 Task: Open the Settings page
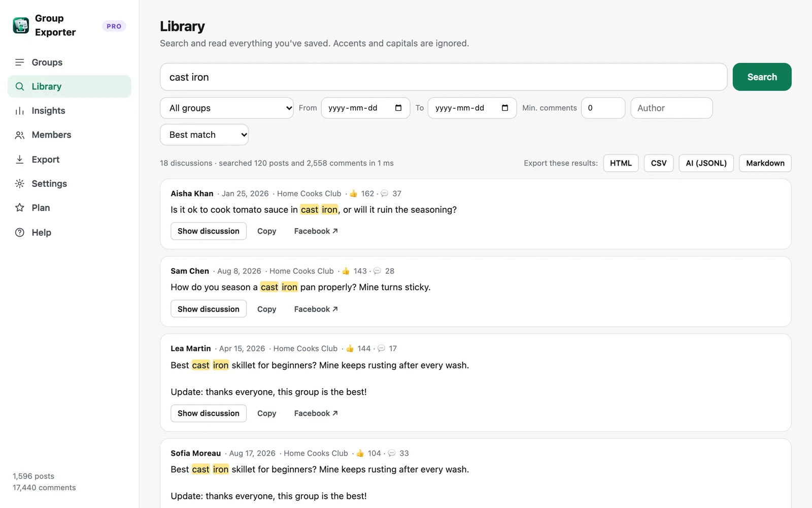coord(70,183)
